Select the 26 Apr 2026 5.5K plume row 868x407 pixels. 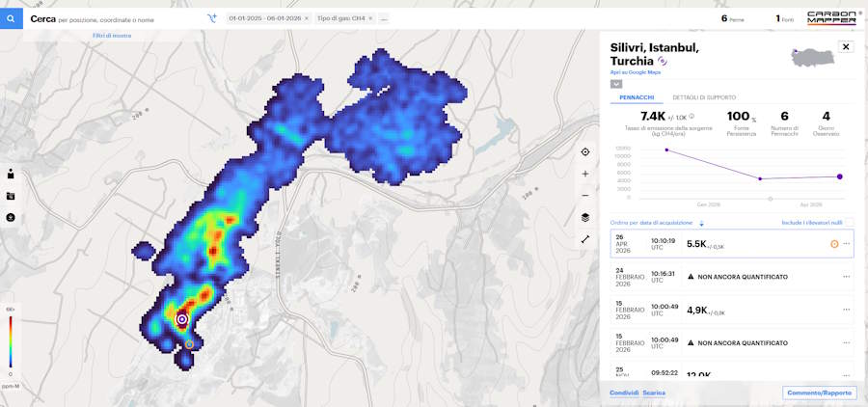(732, 244)
